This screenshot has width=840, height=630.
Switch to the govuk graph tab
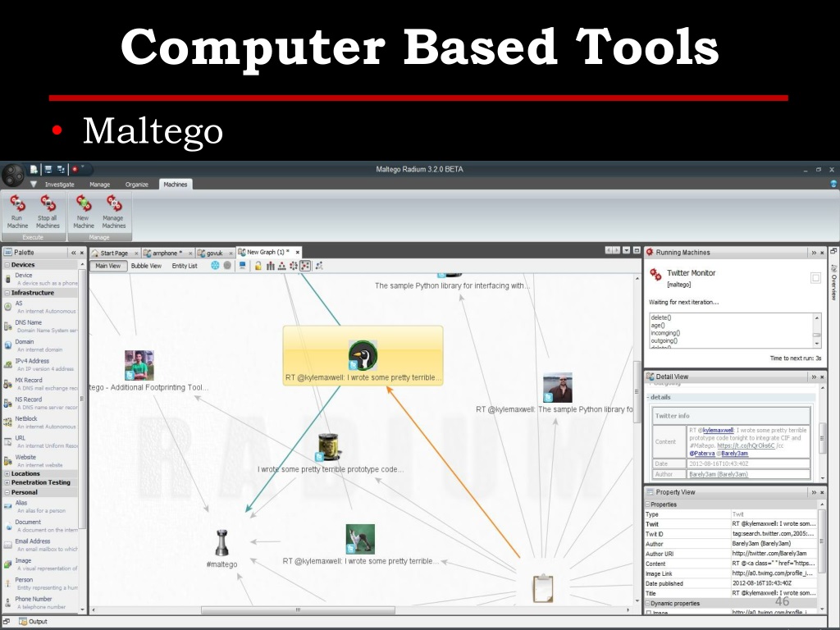pos(214,253)
